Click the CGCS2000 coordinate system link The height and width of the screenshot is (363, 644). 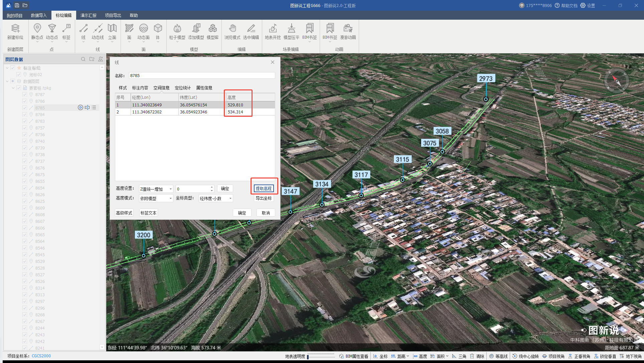(41, 356)
